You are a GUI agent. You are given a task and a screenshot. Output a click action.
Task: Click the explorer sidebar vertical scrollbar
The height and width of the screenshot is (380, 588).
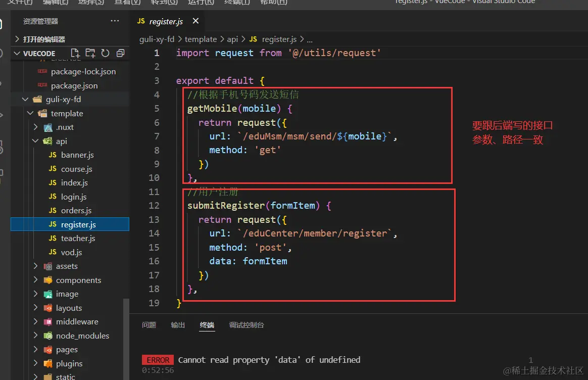click(x=126, y=339)
